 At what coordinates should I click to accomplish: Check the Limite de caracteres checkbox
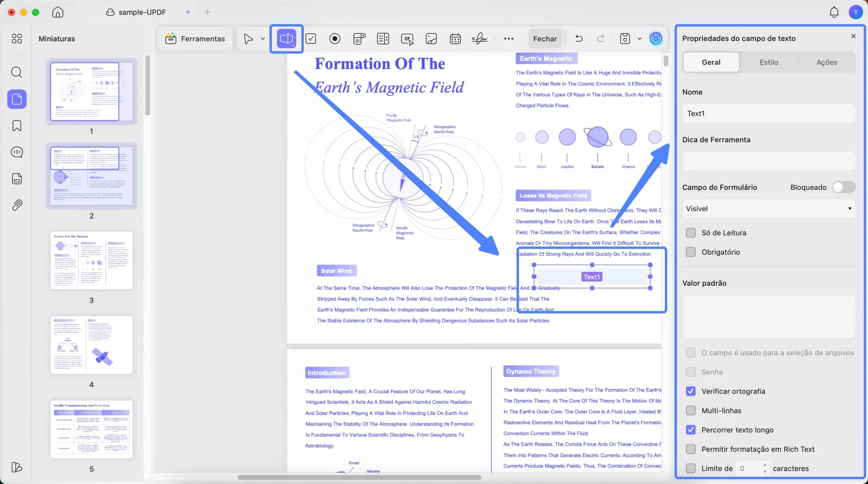click(690, 468)
